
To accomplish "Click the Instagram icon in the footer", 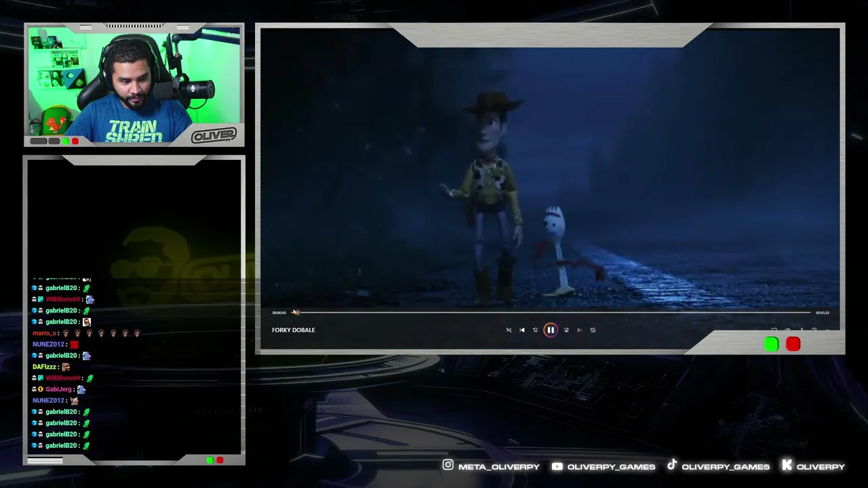I will click(x=448, y=465).
